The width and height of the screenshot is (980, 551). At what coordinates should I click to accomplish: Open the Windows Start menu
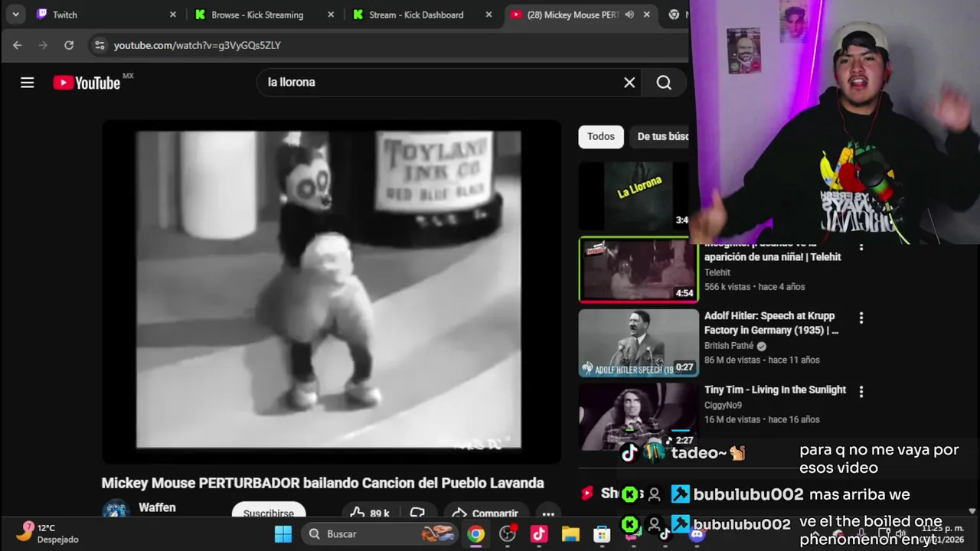point(283,534)
